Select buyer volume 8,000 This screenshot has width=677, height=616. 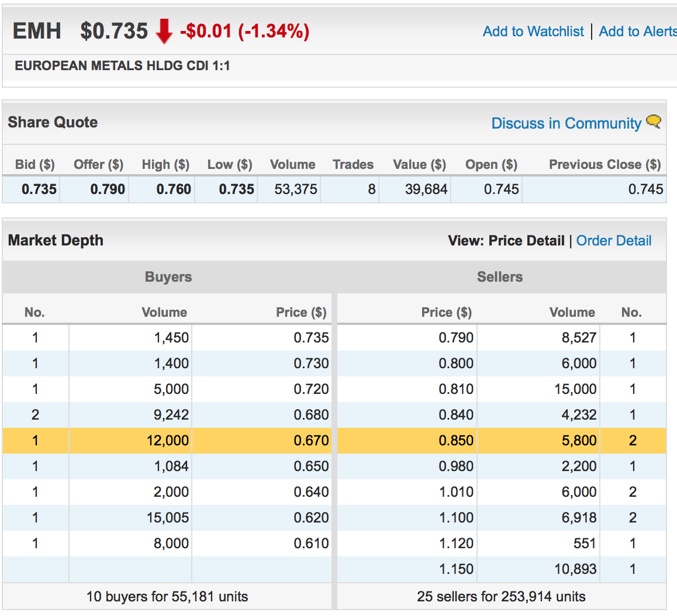tap(171, 543)
